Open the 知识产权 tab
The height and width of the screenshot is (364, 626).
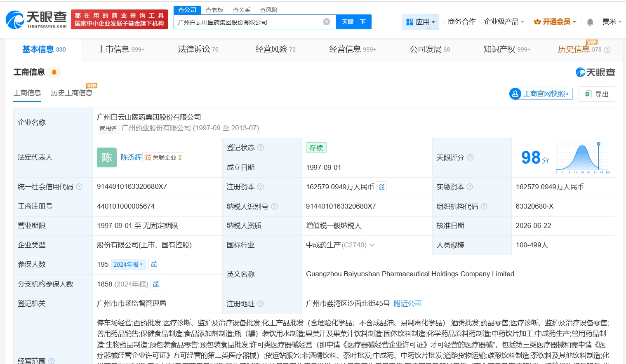point(507,49)
